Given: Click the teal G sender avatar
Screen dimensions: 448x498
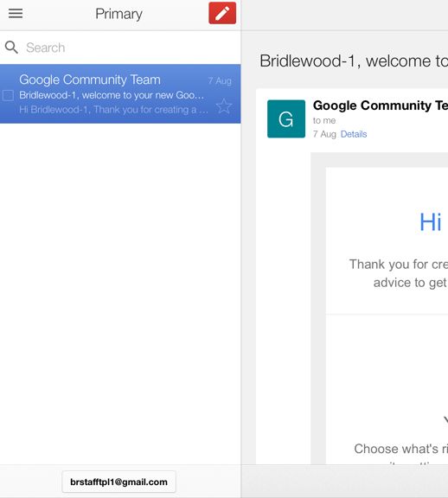Looking at the screenshot, I should [286, 118].
